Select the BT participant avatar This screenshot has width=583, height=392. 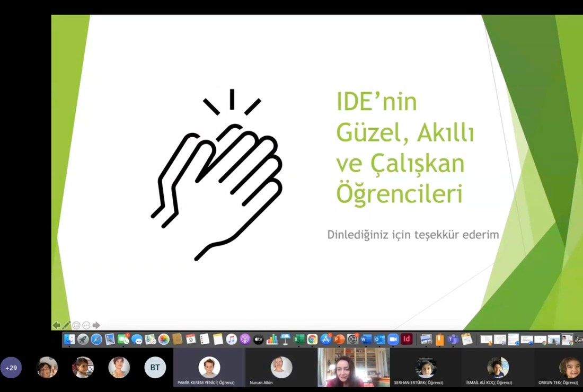(155, 368)
